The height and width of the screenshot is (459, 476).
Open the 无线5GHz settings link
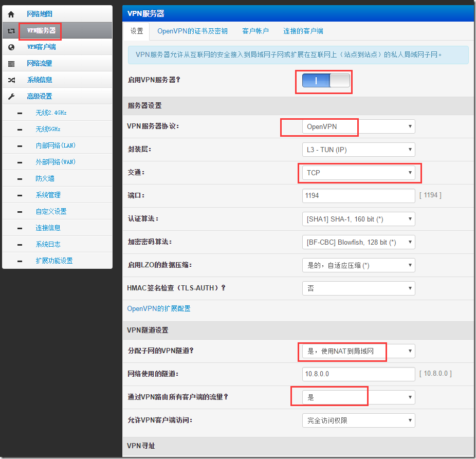(x=48, y=130)
